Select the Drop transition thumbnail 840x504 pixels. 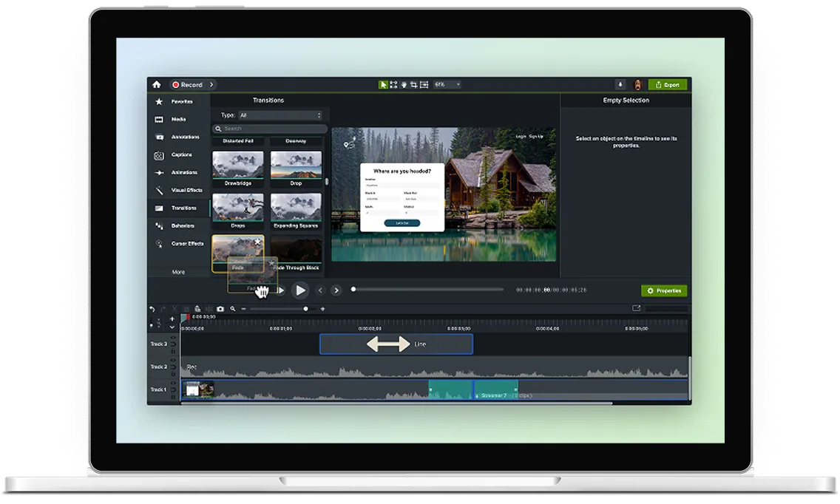pyautogui.click(x=297, y=168)
